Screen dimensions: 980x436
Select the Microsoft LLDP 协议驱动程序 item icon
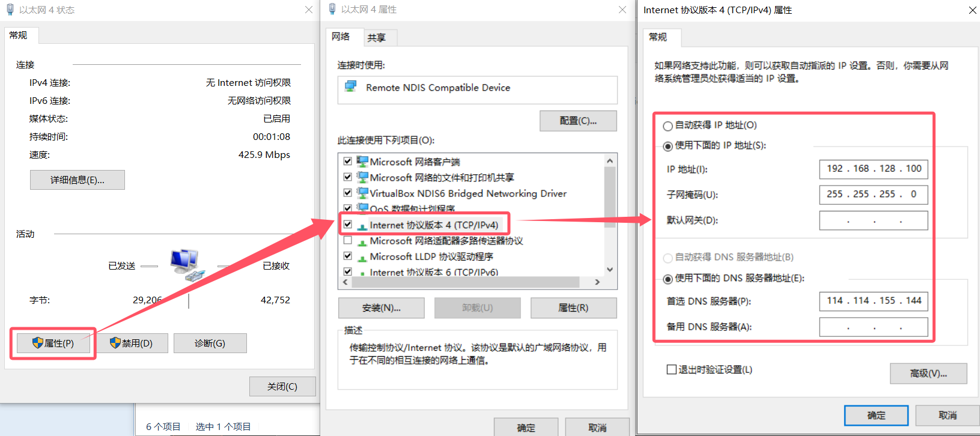pyautogui.click(x=362, y=257)
